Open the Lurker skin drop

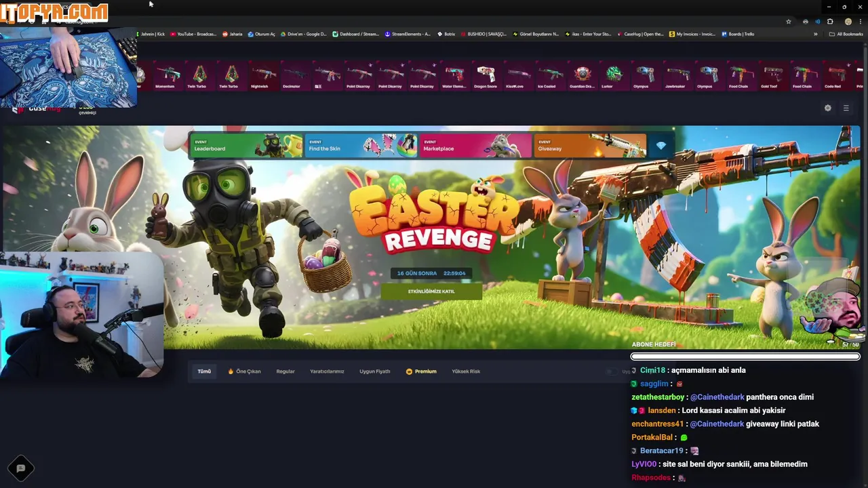pos(614,76)
